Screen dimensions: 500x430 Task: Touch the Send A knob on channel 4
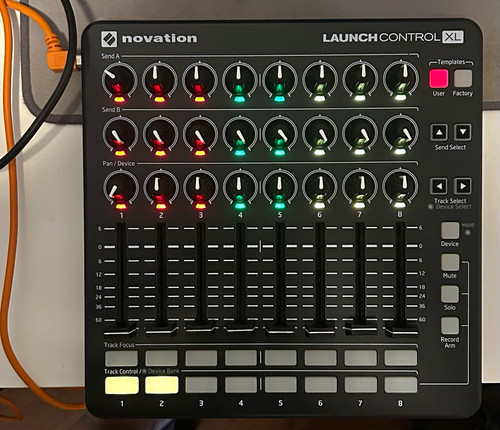[x=240, y=79]
